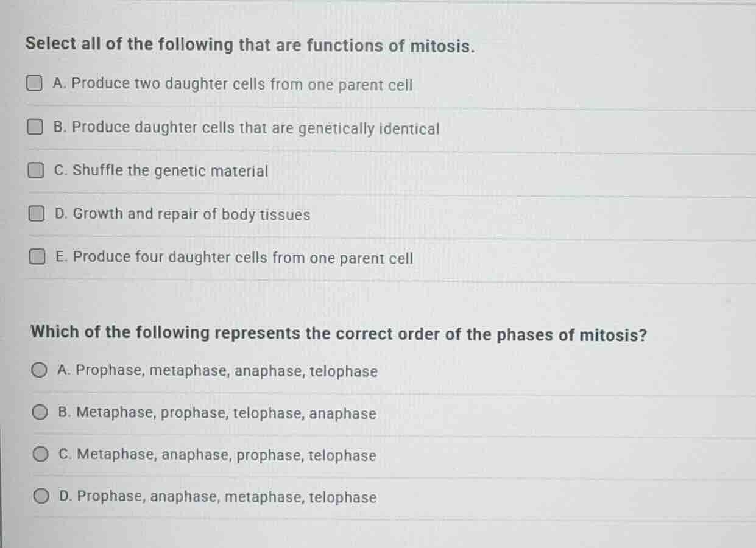
Task: Click 'Prophase, anaphase, metaphase, telophase' label
Action: tap(217, 497)
